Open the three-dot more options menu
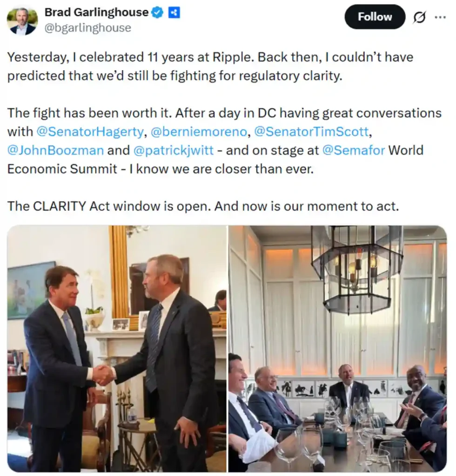The height and width of the screenshot is (476, 456). click(x=440, y=17)
